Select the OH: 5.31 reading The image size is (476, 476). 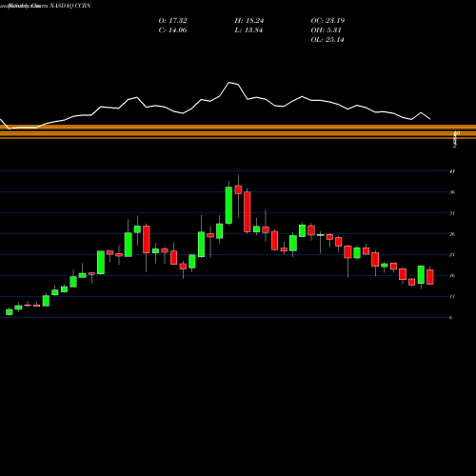point(326,30)
